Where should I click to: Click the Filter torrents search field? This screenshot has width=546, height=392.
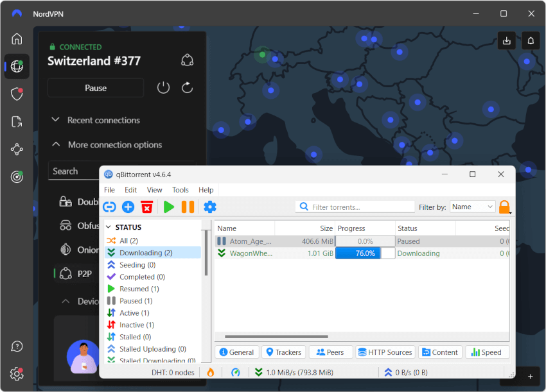point(355,207)
